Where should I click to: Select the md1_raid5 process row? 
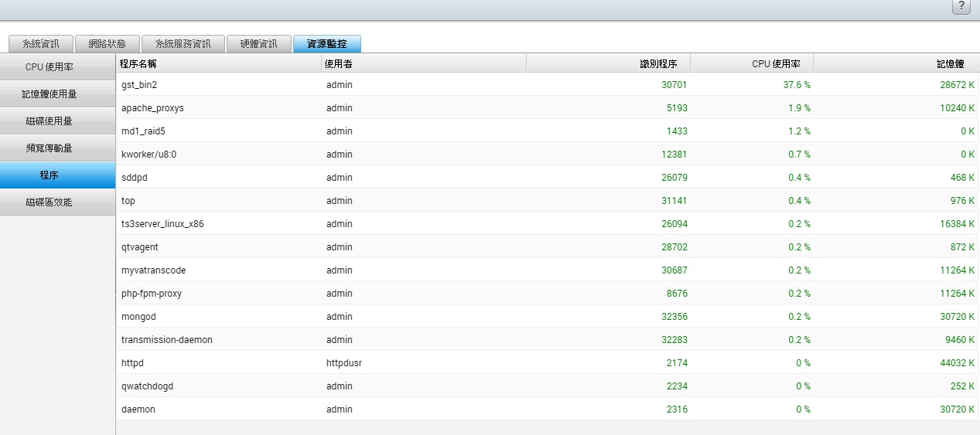click(x=547, y=131)
